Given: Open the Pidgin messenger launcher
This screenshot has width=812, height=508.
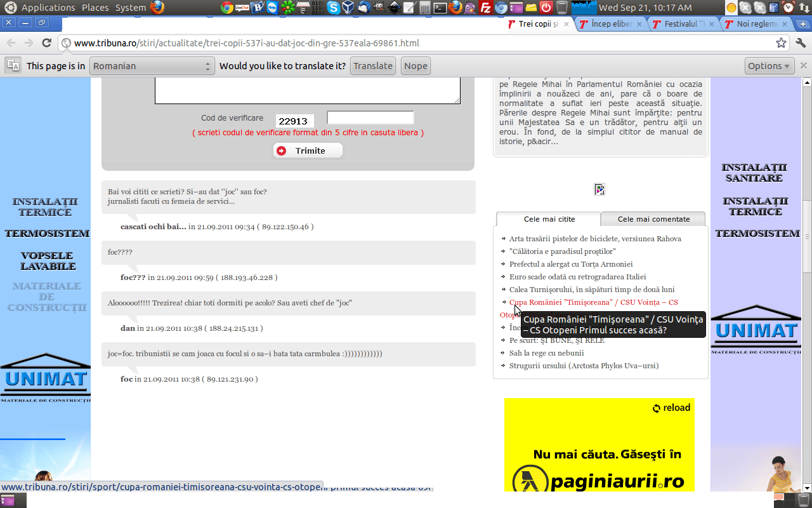Looking at the screenshot, I should coord(471,8).
